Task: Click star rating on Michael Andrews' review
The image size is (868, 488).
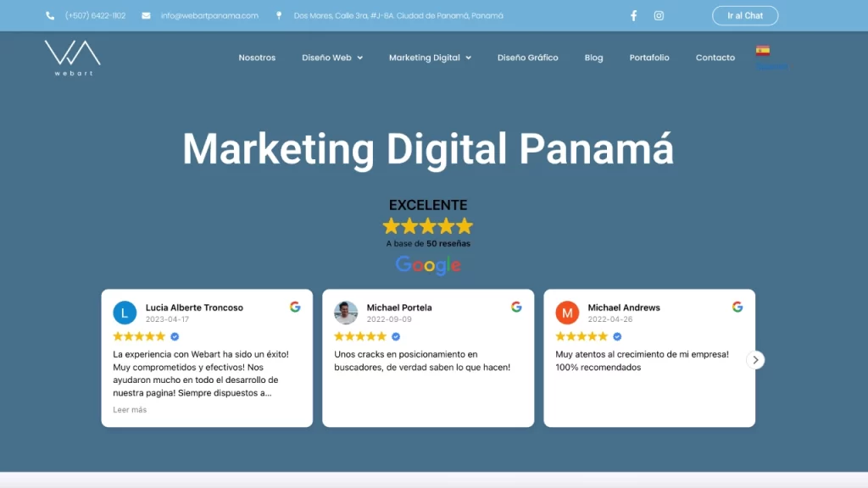Action: [581, 336]
